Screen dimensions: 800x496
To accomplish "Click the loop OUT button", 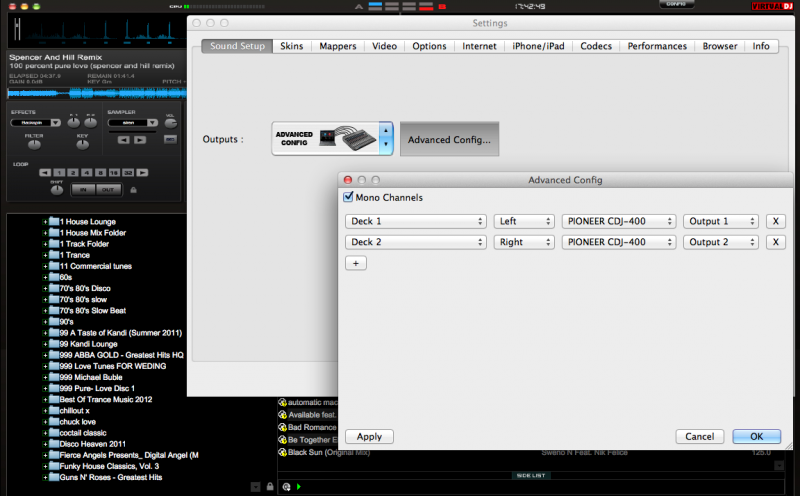I will pos(108,189).
